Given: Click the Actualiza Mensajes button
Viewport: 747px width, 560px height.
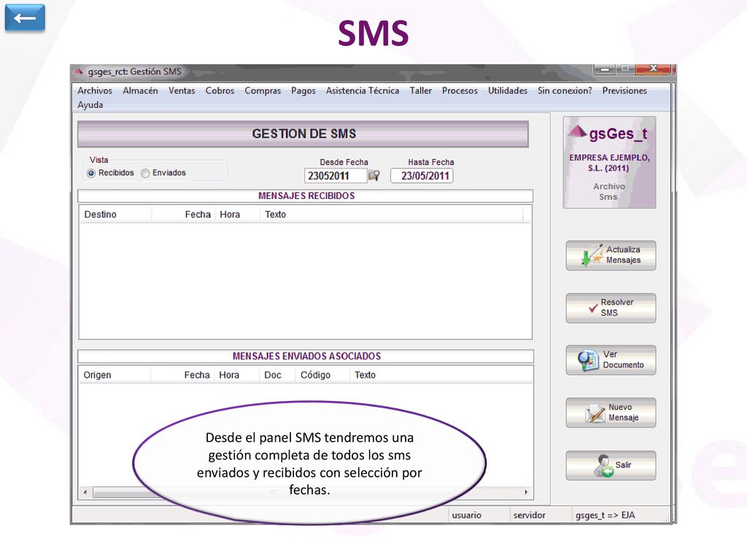Looking at the screenshot, I should pos(611,255).
